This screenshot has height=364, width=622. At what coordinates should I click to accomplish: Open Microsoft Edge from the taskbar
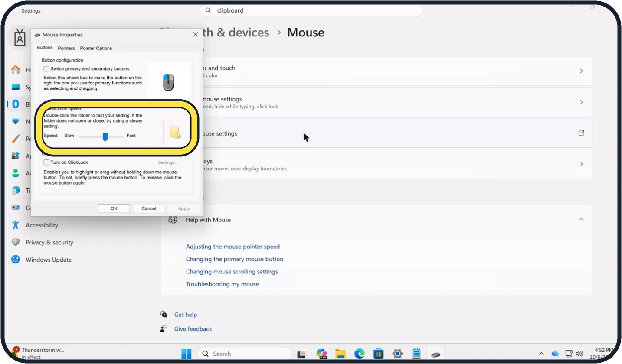(359, 354)
